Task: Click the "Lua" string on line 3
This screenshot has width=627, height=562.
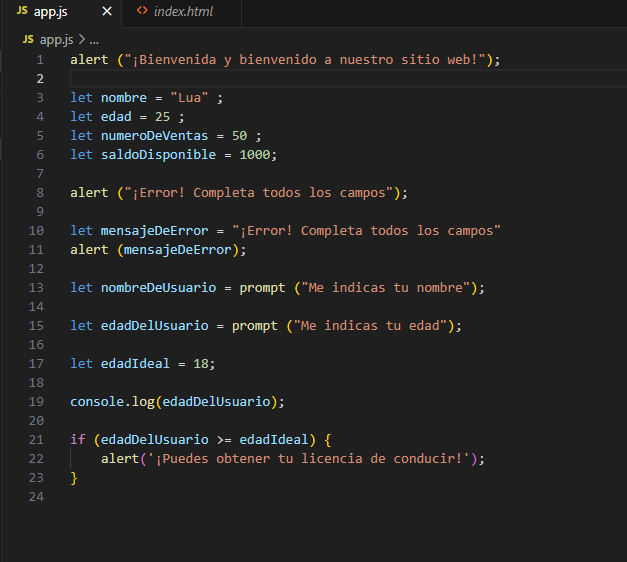Action: coord(189,98)
